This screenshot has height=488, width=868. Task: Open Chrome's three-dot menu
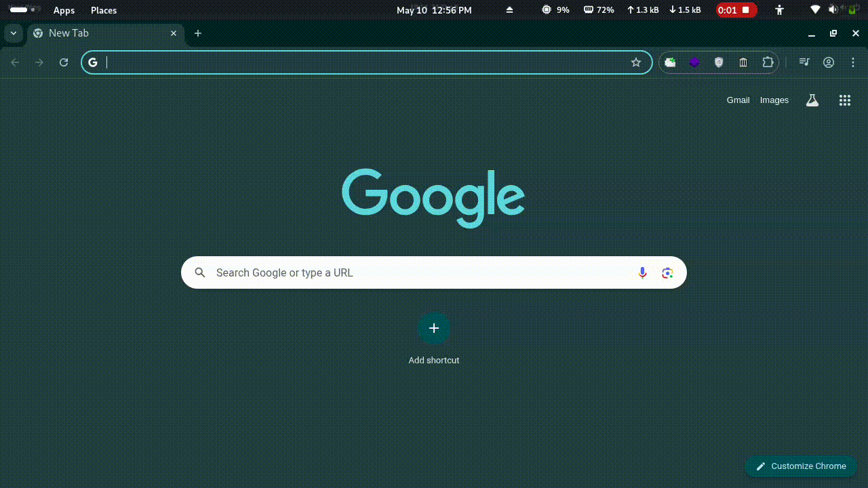pos(853,62)
